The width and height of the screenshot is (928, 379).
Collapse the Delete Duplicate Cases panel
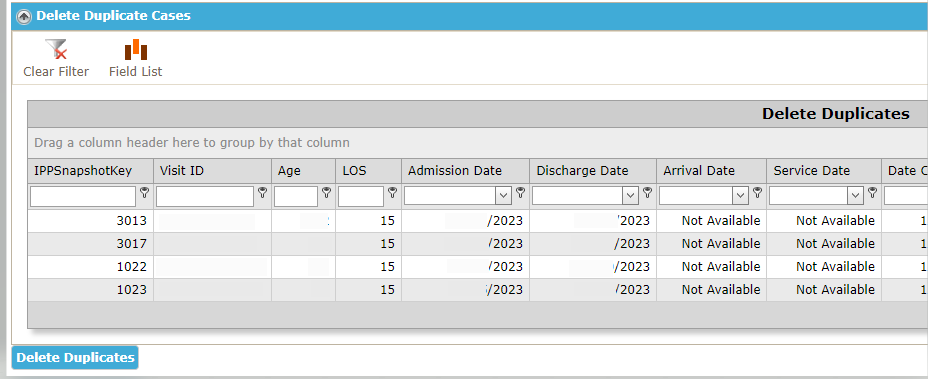click(x=24, y=17)
